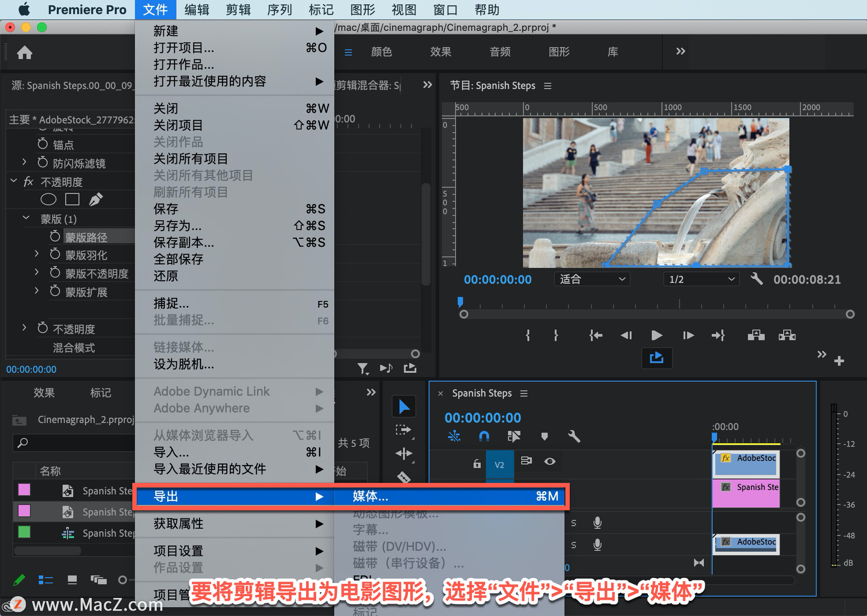Open Program Monitor settings wrench
Screen dimensions: 867x616
pyautogui.click(x=756, y=279)
